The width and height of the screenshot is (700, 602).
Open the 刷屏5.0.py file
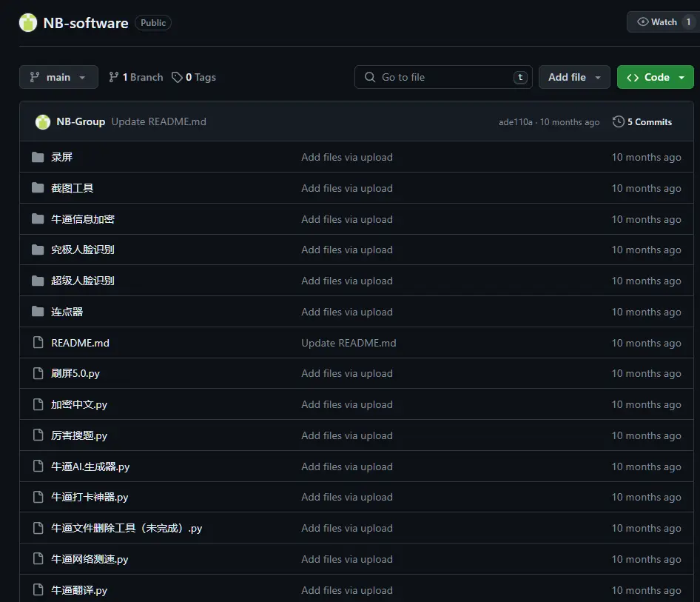click(x=75, y=373)
